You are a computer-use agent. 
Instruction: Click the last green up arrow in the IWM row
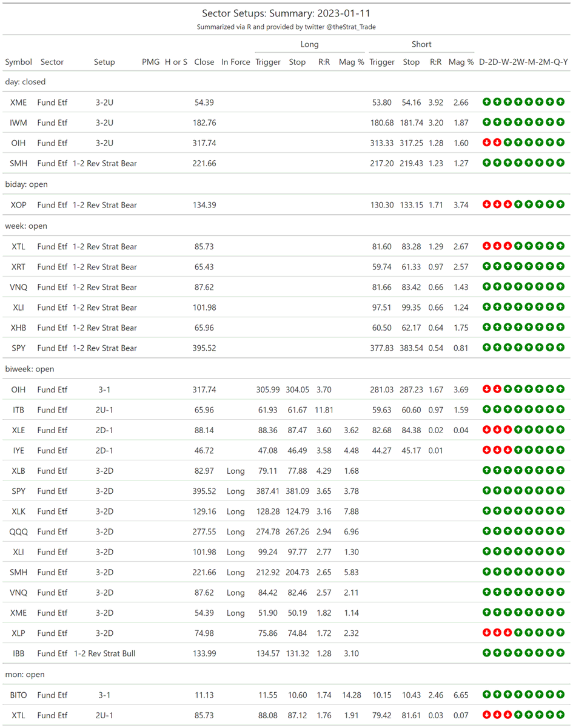(x=560, y=123)
